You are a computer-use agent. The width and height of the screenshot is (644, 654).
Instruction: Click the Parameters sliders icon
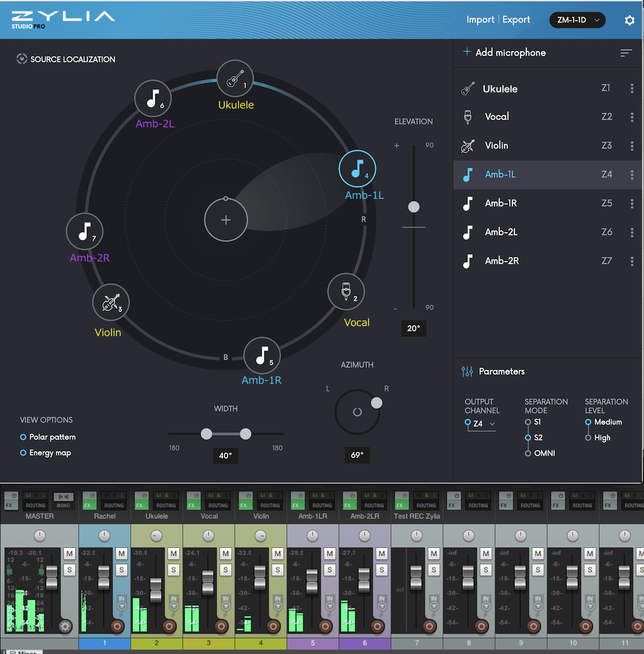[467, 371]
